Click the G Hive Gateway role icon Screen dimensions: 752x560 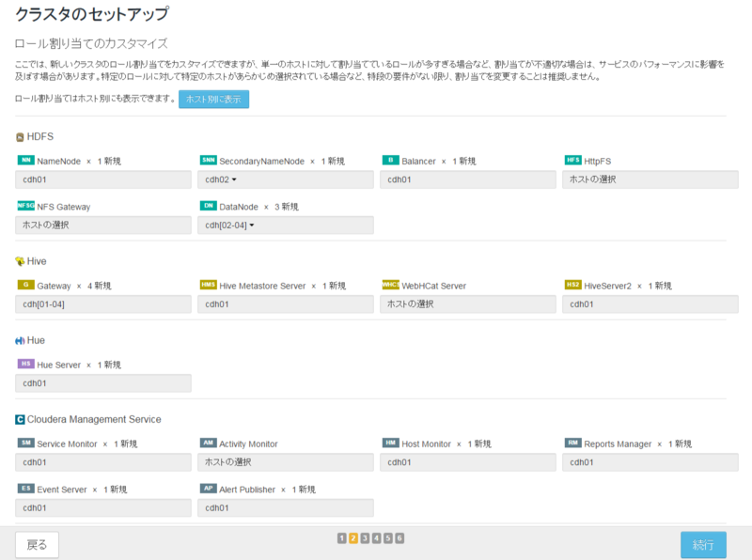pos(26,285)
